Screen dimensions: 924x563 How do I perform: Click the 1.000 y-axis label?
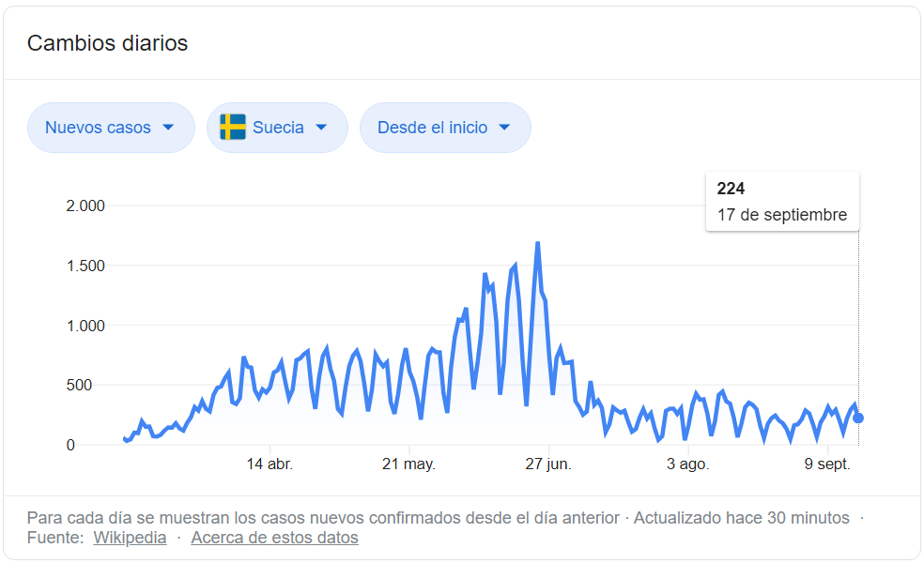pos(85,326)
